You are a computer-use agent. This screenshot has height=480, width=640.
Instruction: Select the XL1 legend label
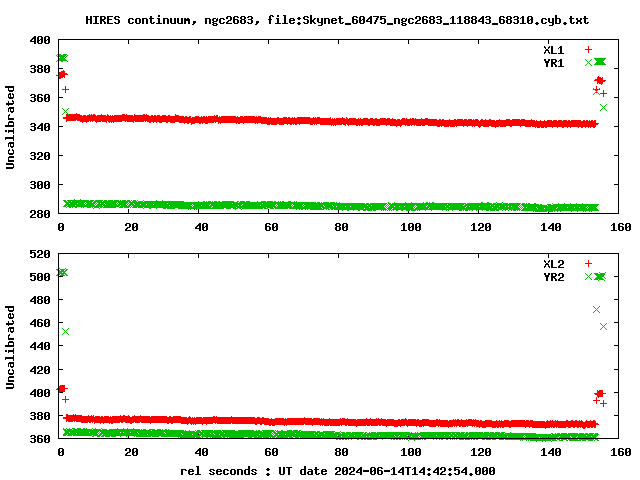point(553,50)
